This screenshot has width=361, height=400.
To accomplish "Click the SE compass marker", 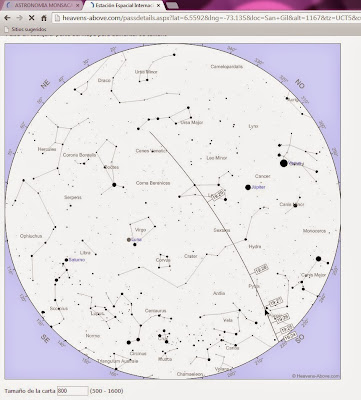I will point(46,338).
